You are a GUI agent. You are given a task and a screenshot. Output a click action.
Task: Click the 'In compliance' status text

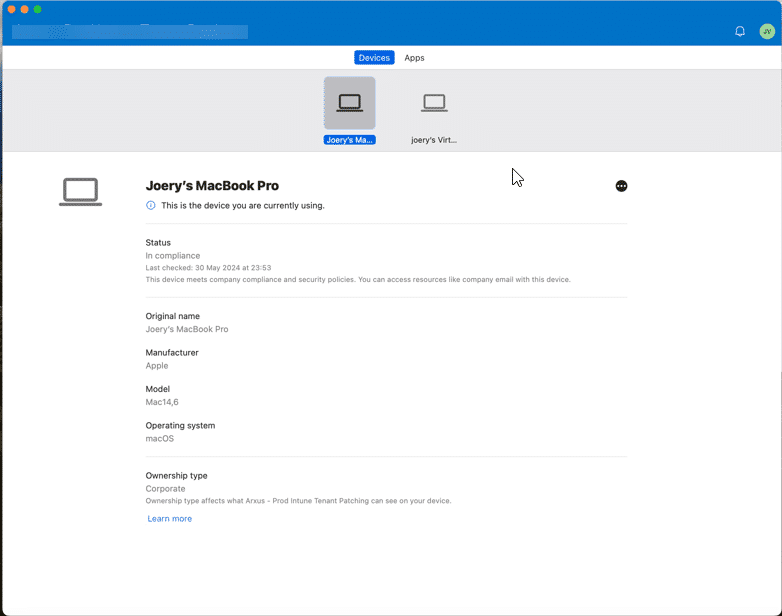(173, 255)
